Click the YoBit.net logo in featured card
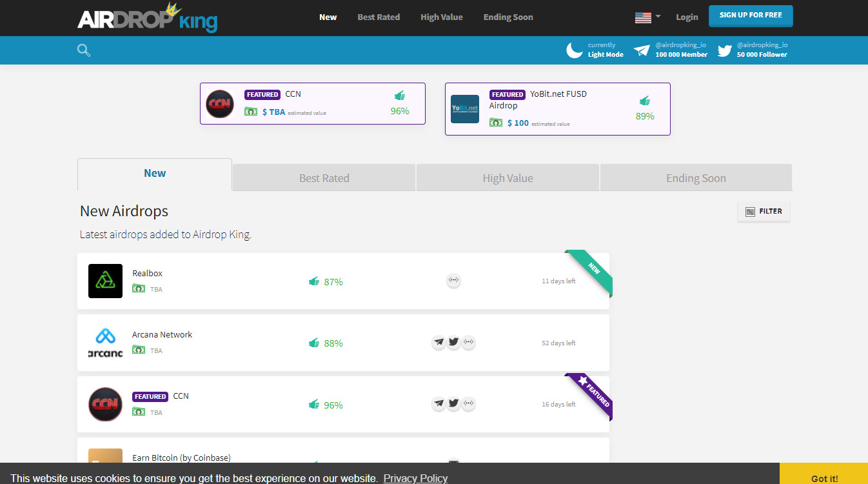 [x=465, y=109]
